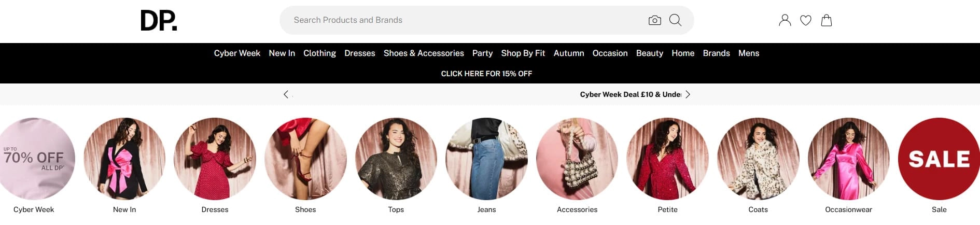Viewport: 980px width, 225px height.
Task: Open the shopping bag
Action: 827,20
